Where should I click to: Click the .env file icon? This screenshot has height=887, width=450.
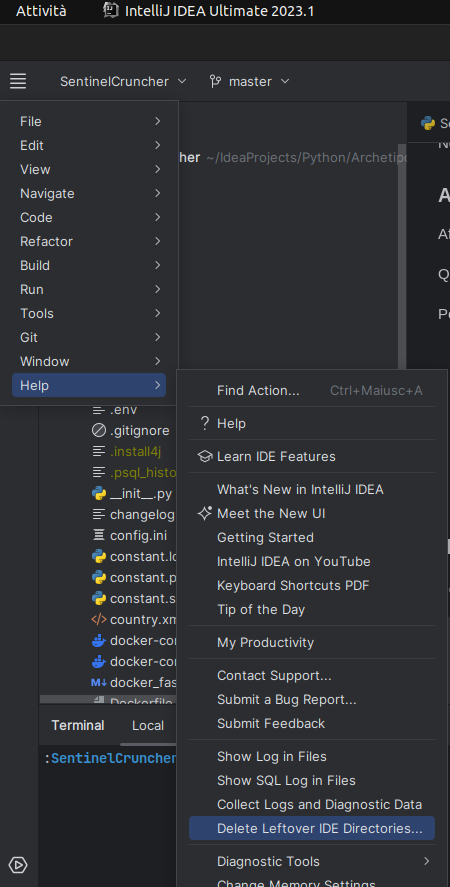pyautogui.click(x=99, y=410)
